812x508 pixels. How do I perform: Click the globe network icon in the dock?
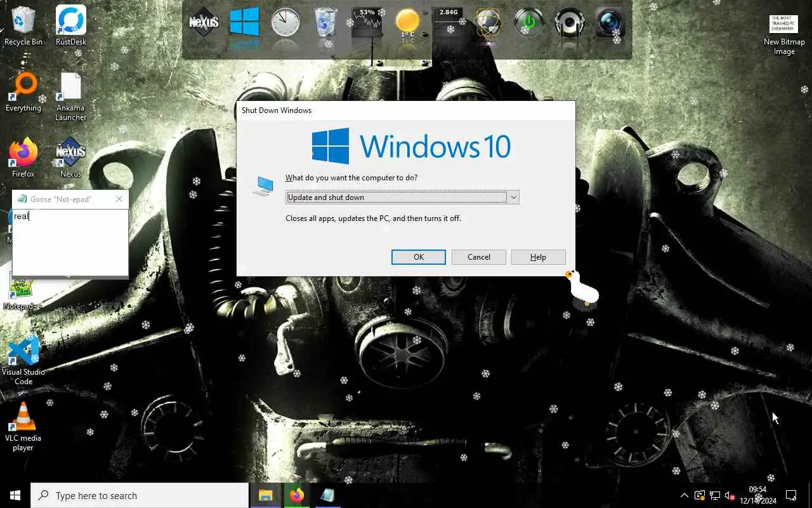click(488, 23)
